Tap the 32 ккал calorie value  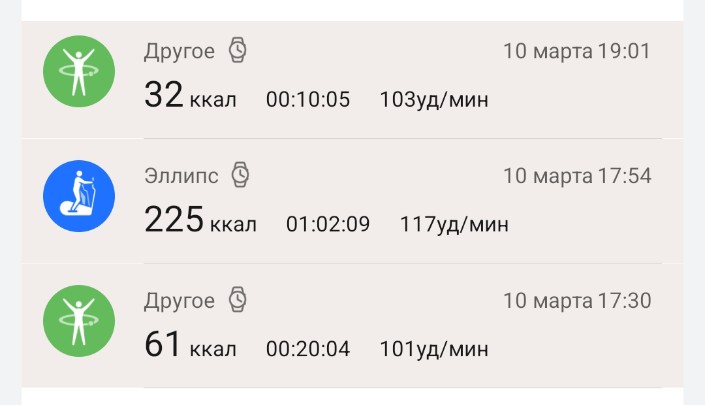[190, 98]
